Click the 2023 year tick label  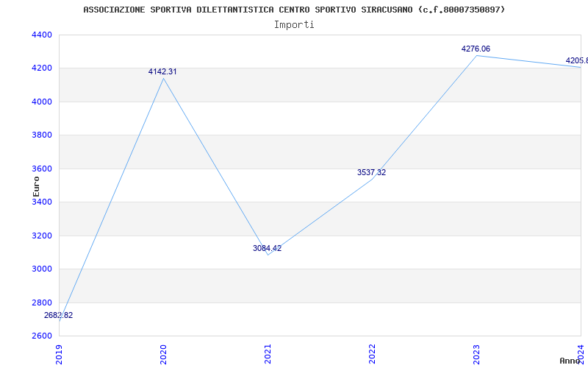[476, 354]
